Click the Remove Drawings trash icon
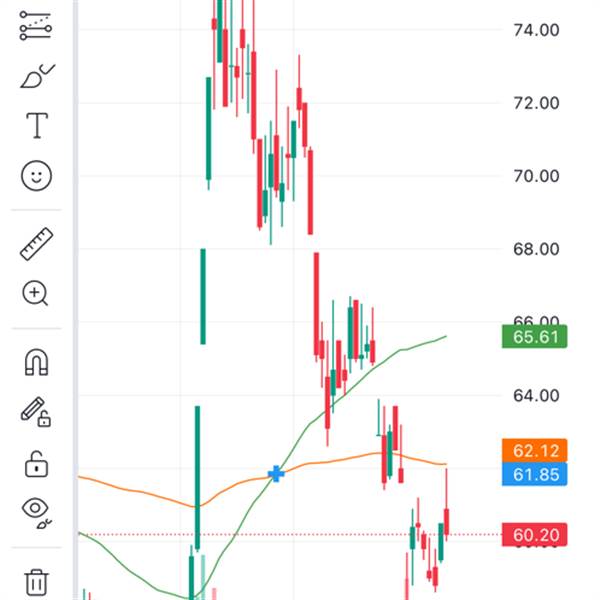Viewport: 600px width, 600px height. (37, 582)
